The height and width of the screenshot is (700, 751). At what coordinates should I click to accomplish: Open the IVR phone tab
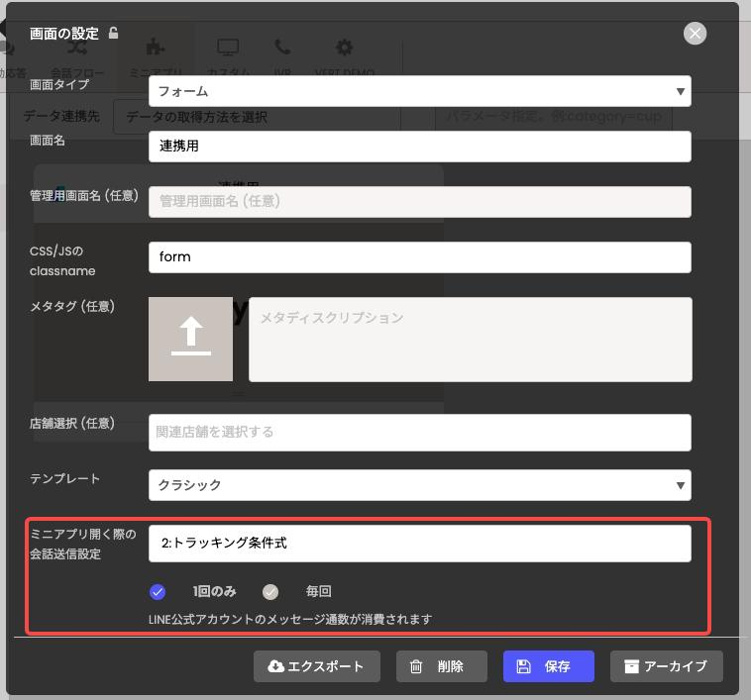[283, 56]
